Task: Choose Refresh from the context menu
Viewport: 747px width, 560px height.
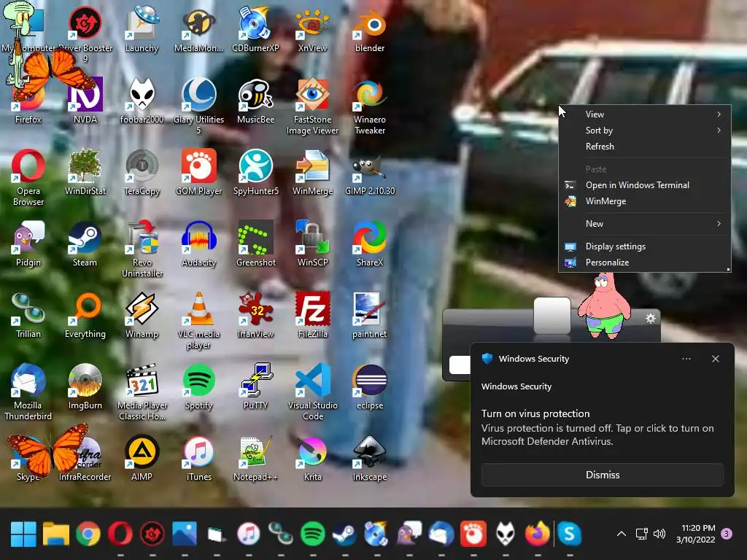Action: click(x=645, y=147)
